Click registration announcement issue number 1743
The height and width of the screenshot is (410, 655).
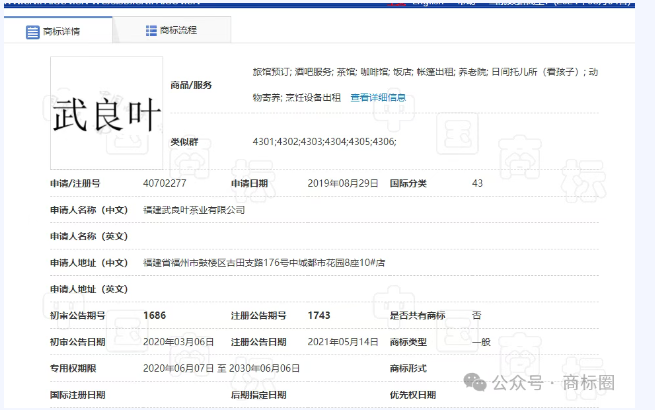[x=319, y=315]
